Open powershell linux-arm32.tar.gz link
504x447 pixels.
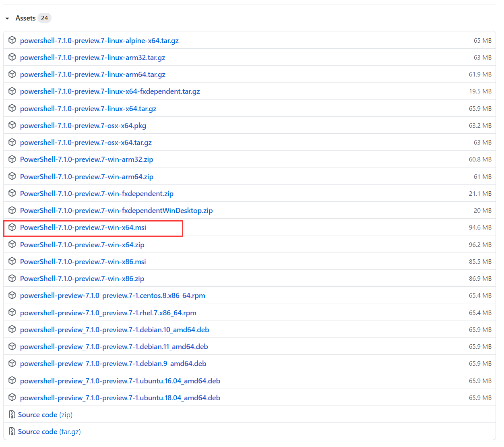93,58
